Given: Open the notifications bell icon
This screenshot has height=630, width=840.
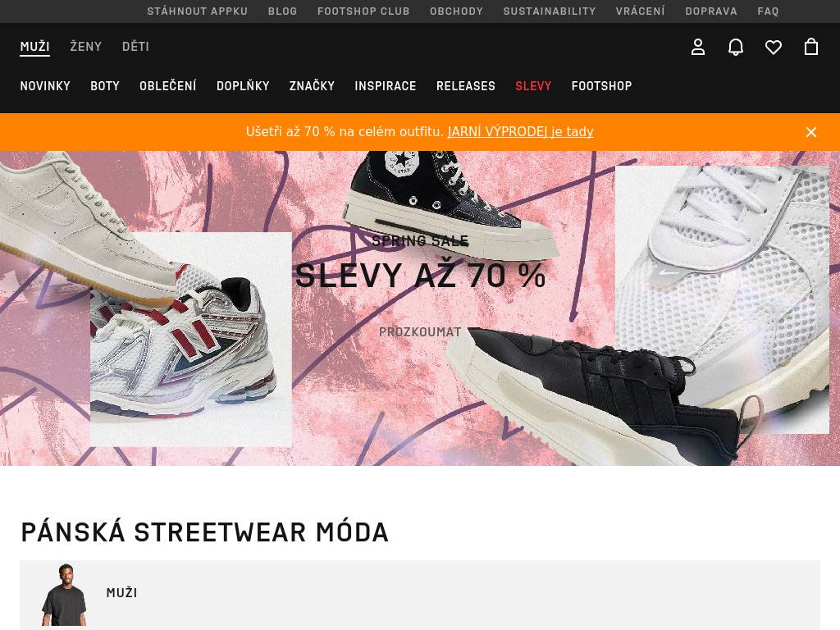Looking at the screenshot, I should click(x=736, y=47).
